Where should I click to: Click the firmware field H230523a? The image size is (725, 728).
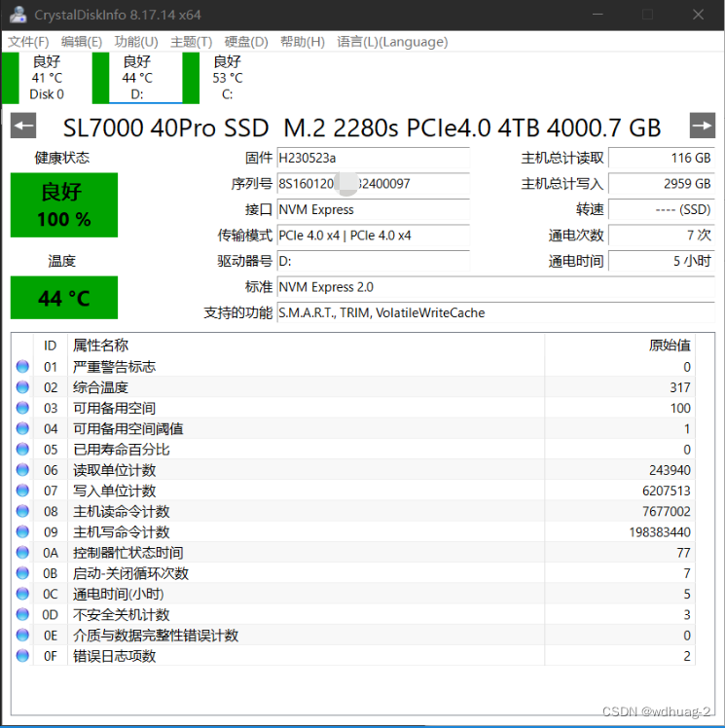point(373,158)
